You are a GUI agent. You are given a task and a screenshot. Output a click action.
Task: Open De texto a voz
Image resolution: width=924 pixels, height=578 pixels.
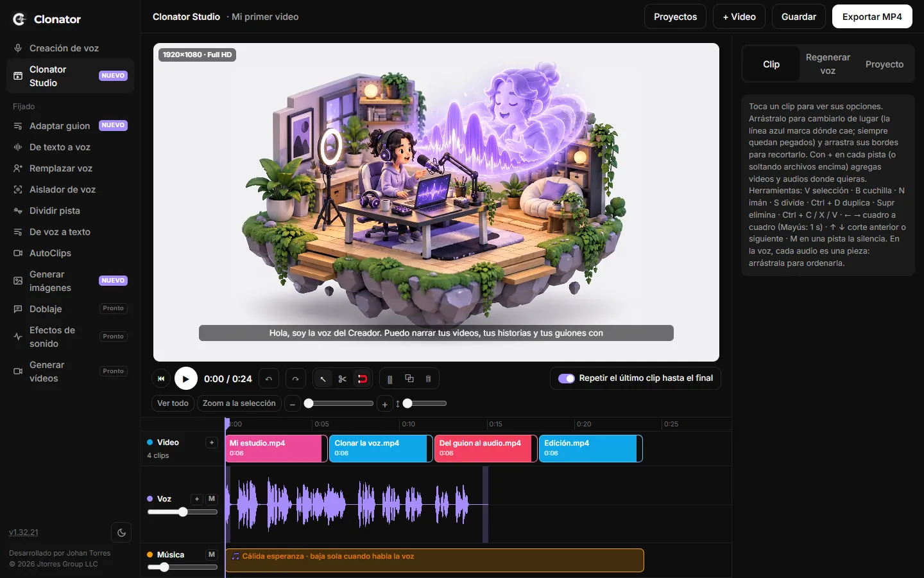[x=70, y=147]
